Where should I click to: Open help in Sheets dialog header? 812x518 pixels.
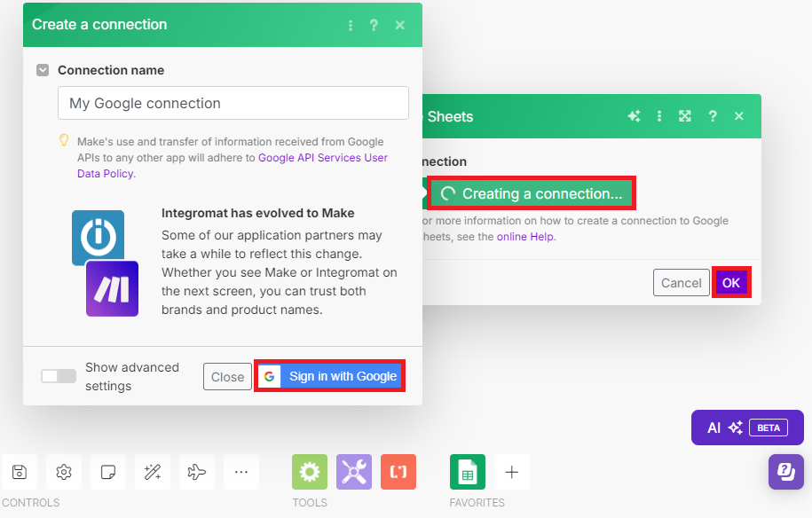click(713, 116)
